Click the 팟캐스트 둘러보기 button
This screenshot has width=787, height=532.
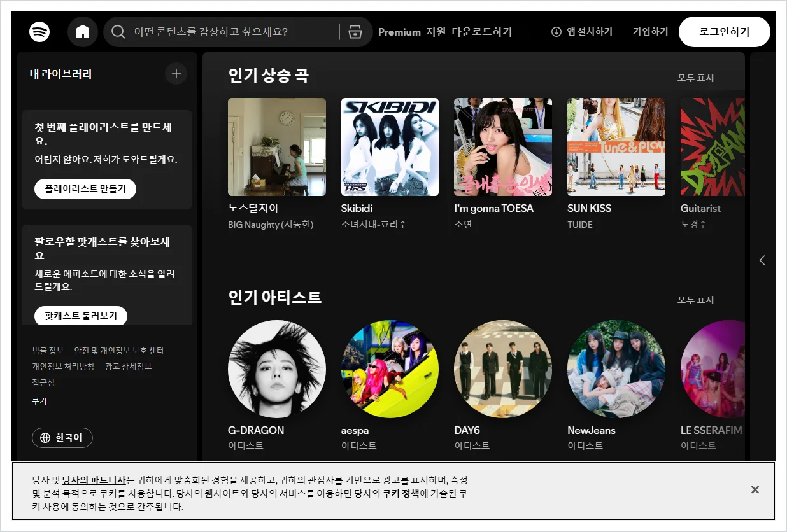tap(81, 316)
